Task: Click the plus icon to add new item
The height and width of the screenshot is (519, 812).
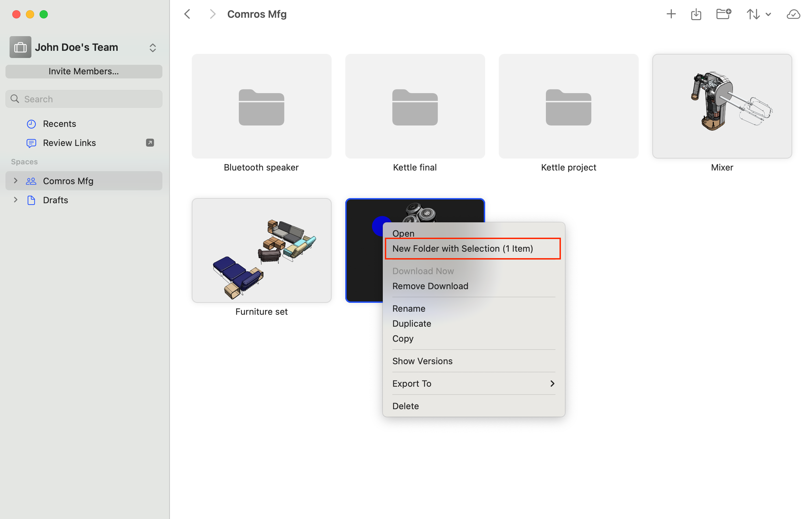Action: pyautogui.click(x=671, y=14)
